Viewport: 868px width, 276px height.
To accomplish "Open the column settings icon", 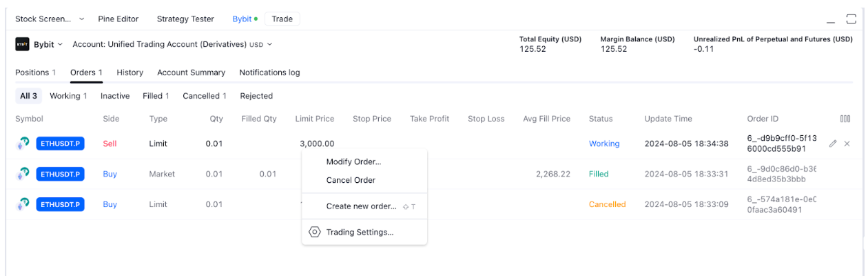I will (845, 119).
